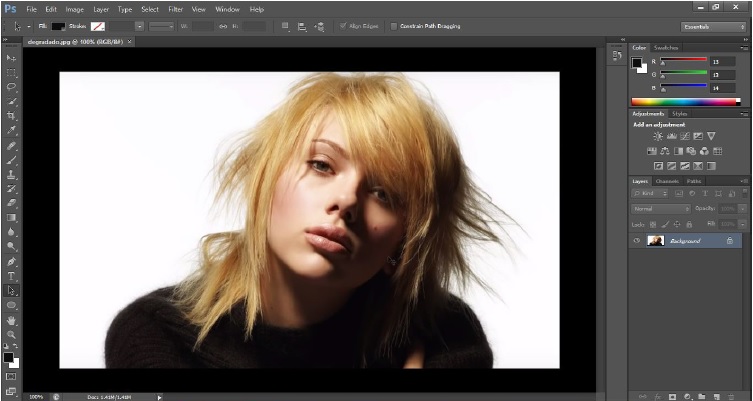Switch to the Channels tab
The height and width of the screenshot is (401, 753).
pyautogui.click(x=666, y=181)
